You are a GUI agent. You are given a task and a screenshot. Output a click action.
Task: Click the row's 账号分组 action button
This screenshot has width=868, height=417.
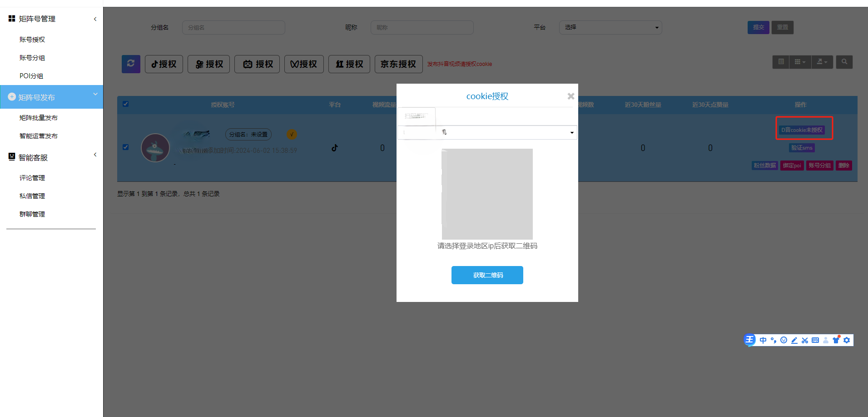(x=820, y=166)
